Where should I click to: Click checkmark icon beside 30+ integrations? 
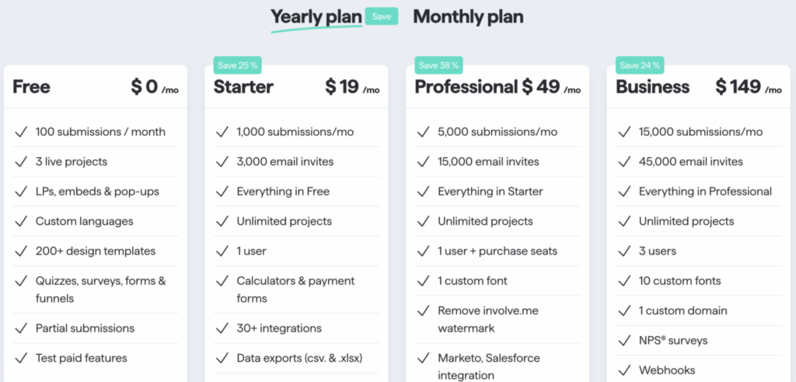tap(222, 328)
